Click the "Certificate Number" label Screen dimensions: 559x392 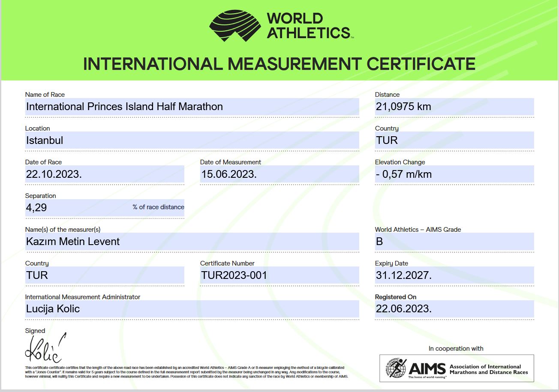pyautogui.click(x=227, y=263)
